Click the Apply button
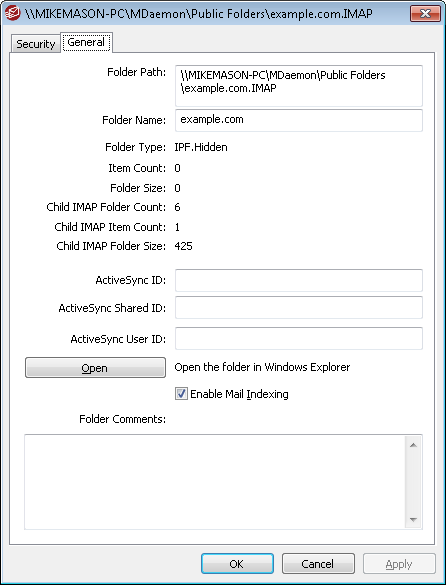The height and width of the screenshot is (585, 446). pyautogui.click(x=399, y=564)
